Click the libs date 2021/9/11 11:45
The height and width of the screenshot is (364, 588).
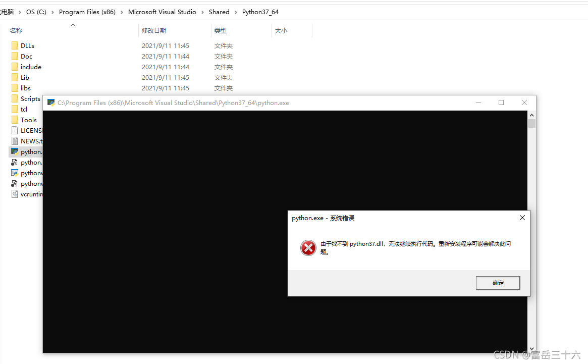(166, 88)
